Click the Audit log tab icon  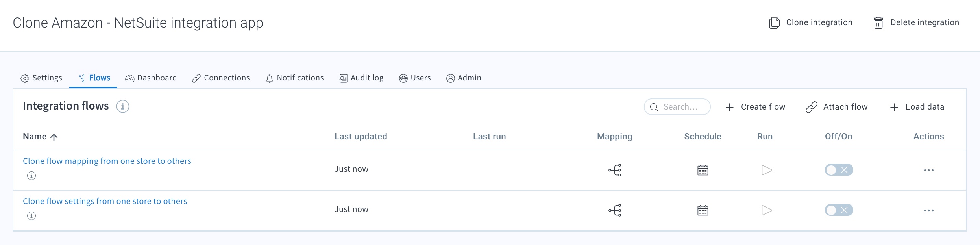344,78
